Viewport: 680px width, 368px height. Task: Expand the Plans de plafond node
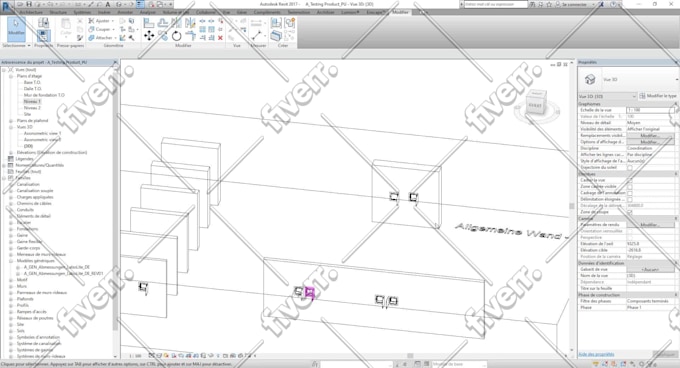[x=11, y=120]
